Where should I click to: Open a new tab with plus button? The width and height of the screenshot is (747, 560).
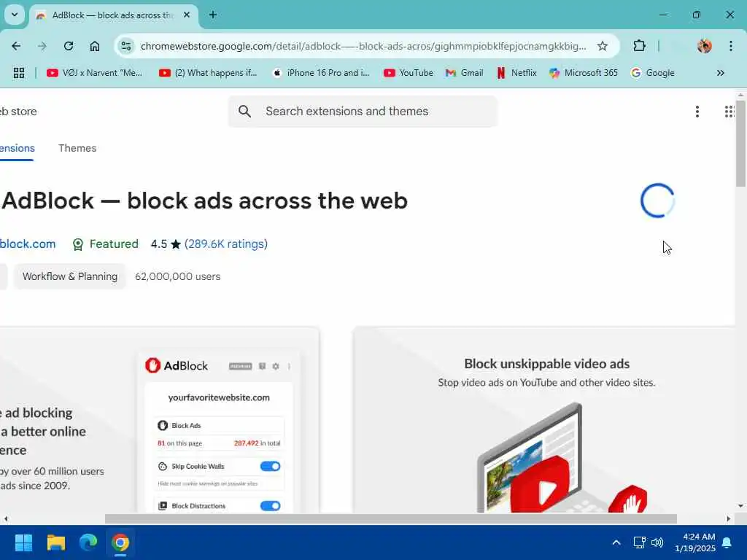point(213,15)
